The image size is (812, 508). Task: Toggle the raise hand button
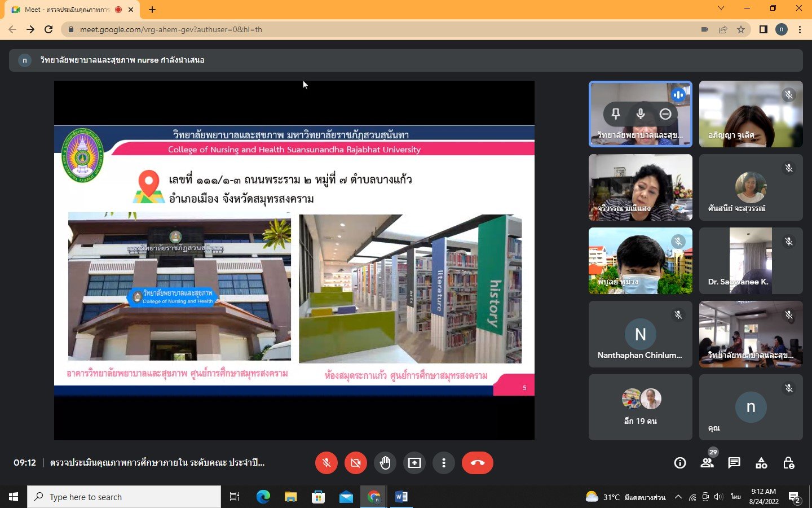[x=385, y=463]
